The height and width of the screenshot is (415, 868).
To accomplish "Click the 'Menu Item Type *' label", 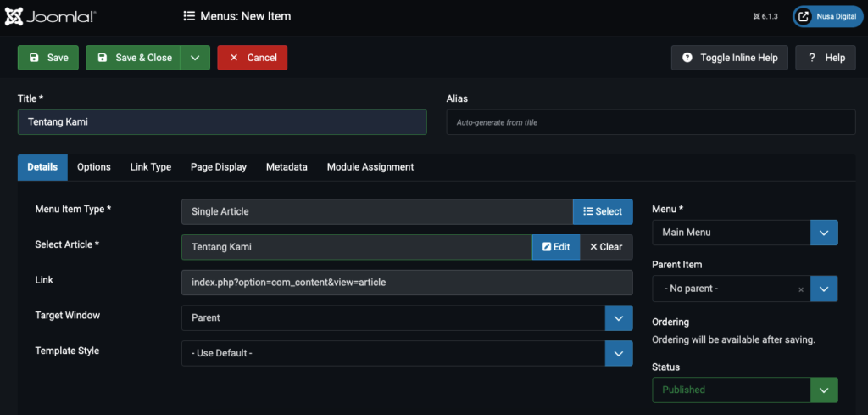I will tap(73, 209).
